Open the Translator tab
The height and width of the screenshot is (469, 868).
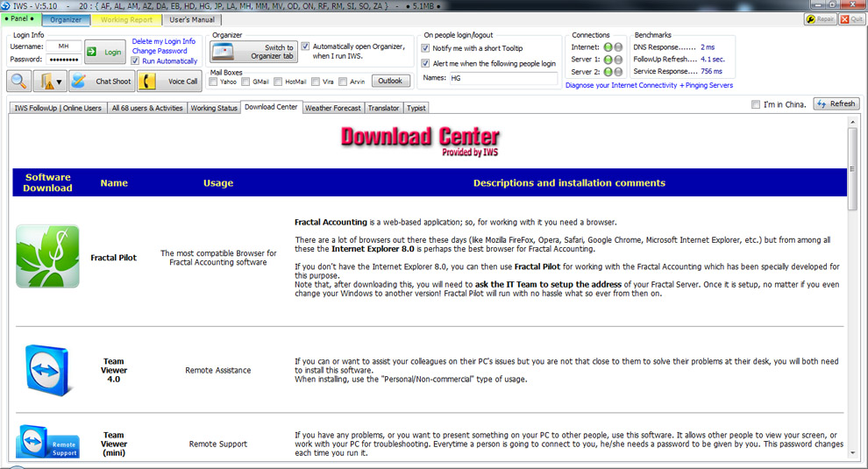pos(384,108)
